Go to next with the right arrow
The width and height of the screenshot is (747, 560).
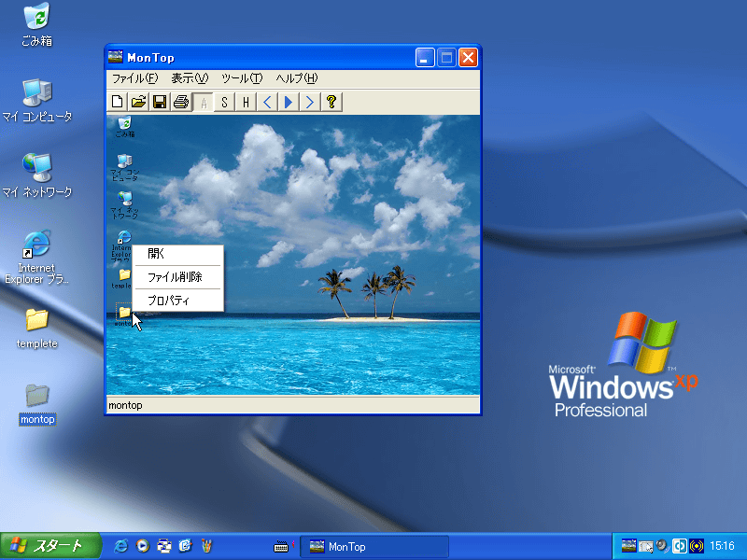310,102
